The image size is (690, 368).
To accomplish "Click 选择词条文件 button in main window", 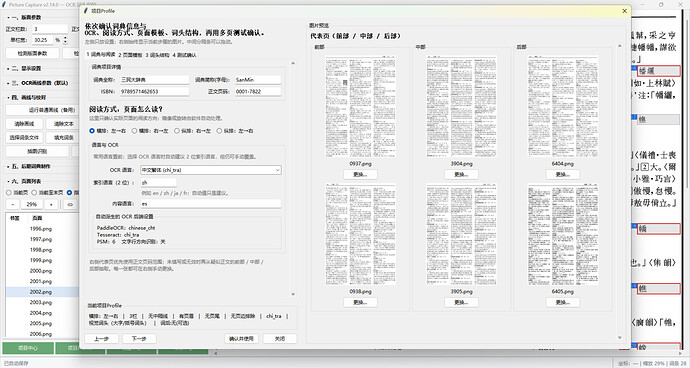I will (24, 138).
